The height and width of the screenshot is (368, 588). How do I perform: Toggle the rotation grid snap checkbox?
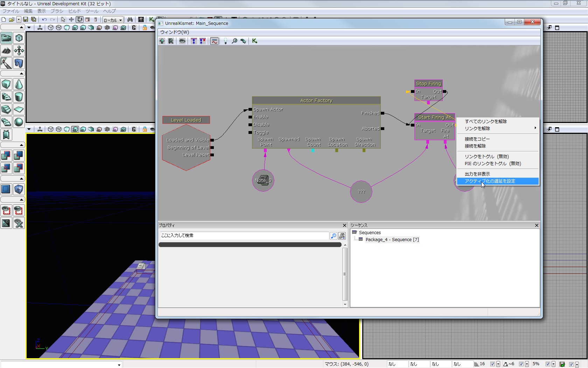(521, 364)
